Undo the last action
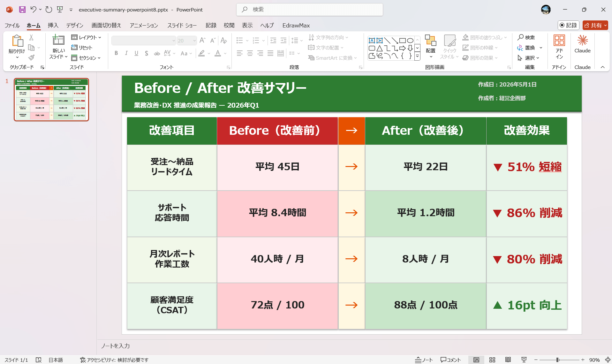This screenshot has height=364, width=612. (33, 10)
